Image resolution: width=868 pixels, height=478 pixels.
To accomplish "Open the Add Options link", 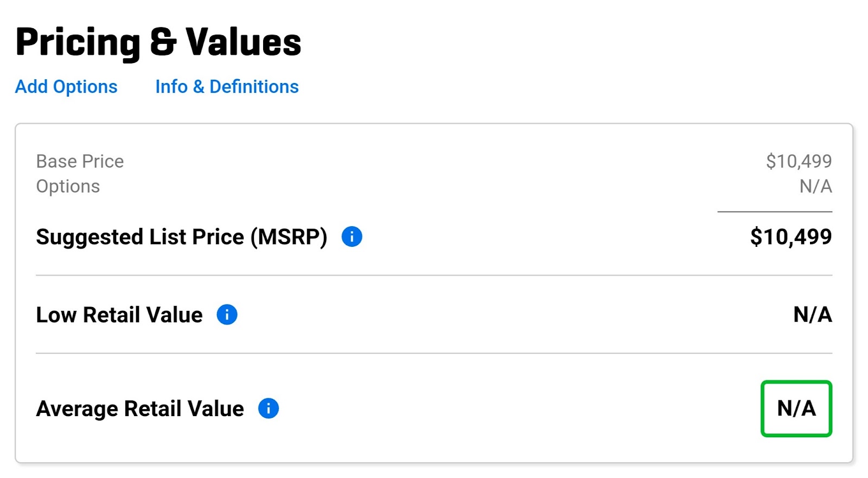I will (66, 87).
